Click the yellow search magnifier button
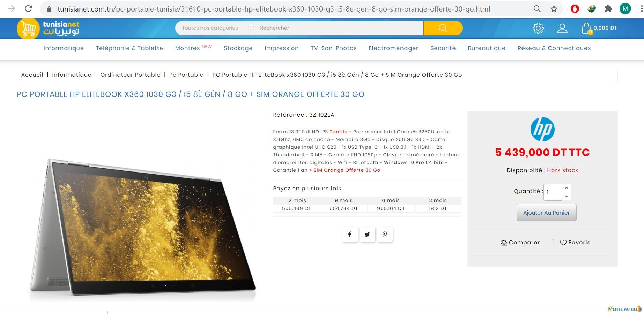Image resolution: width=644 pixels, height=314 pixels. tap(443, 28)
